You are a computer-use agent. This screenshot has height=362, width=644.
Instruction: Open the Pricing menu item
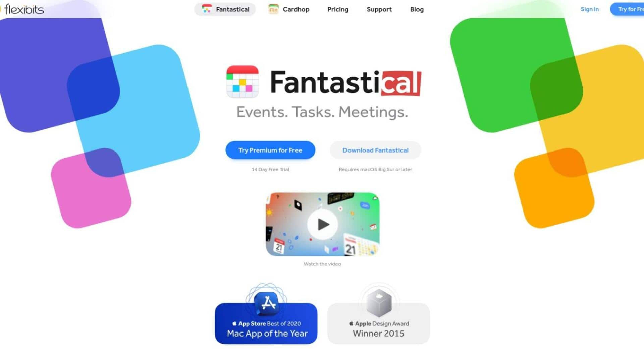pos(338,9)
